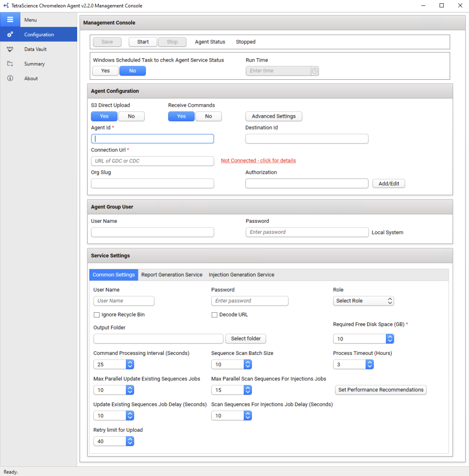Check the Decode URL checkbox
Screen dimensions: 469x476
[215, 315]
